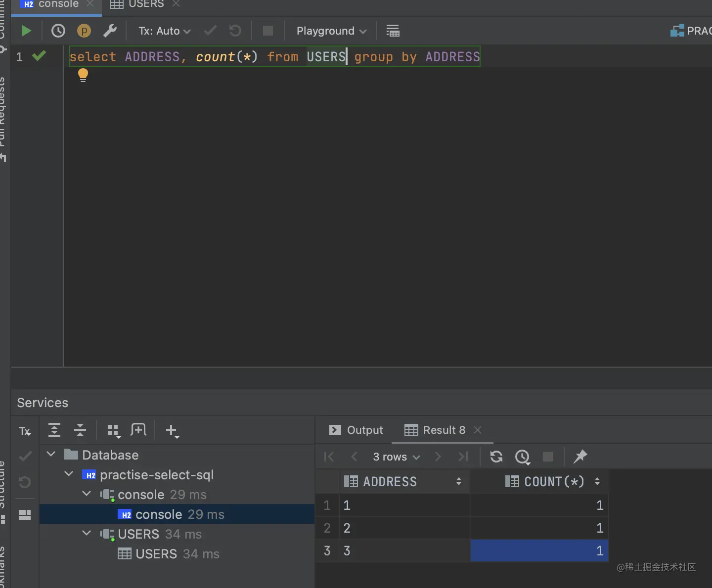Click the green checkmark in line 1 gutter

39,56
